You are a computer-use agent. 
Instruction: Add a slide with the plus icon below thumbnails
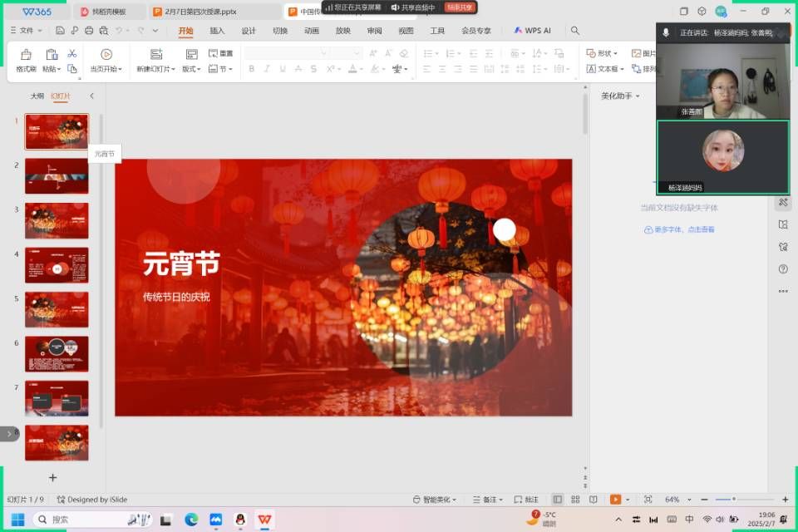click(x=52, y=477)
